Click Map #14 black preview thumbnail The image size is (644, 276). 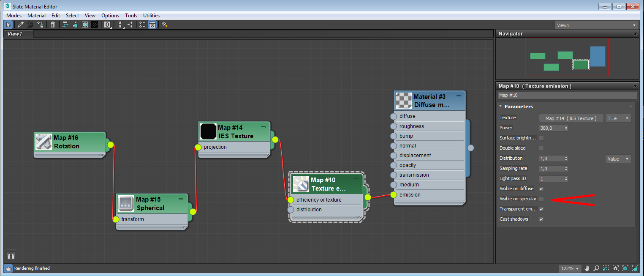[x=208, y=131]
